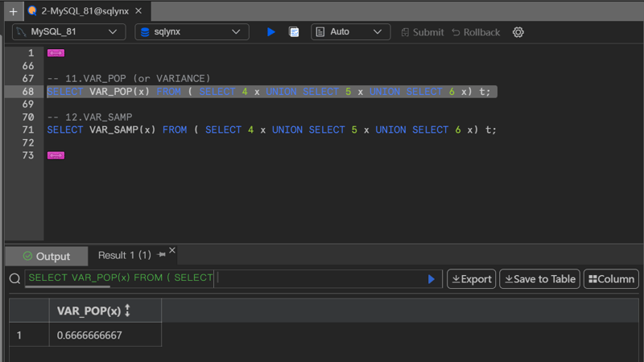Click the explain plan icon beside run
Screen dimensions: 644x362
(294, 31)
